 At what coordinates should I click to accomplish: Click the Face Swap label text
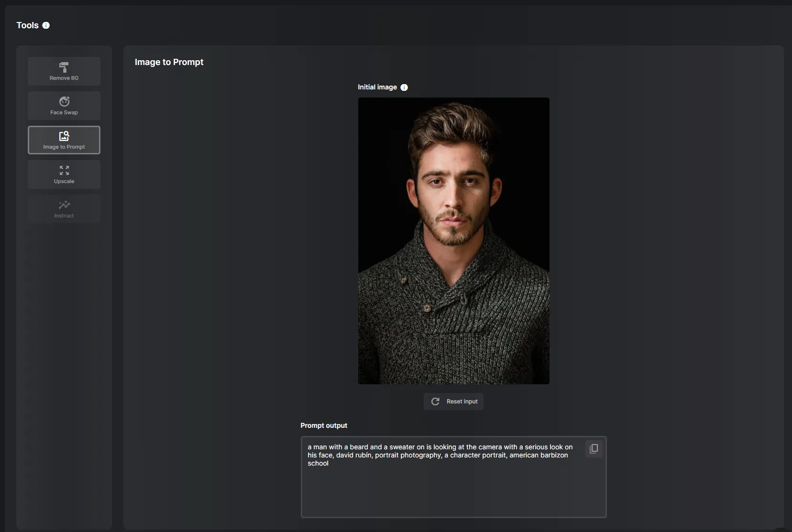[64, 112]
